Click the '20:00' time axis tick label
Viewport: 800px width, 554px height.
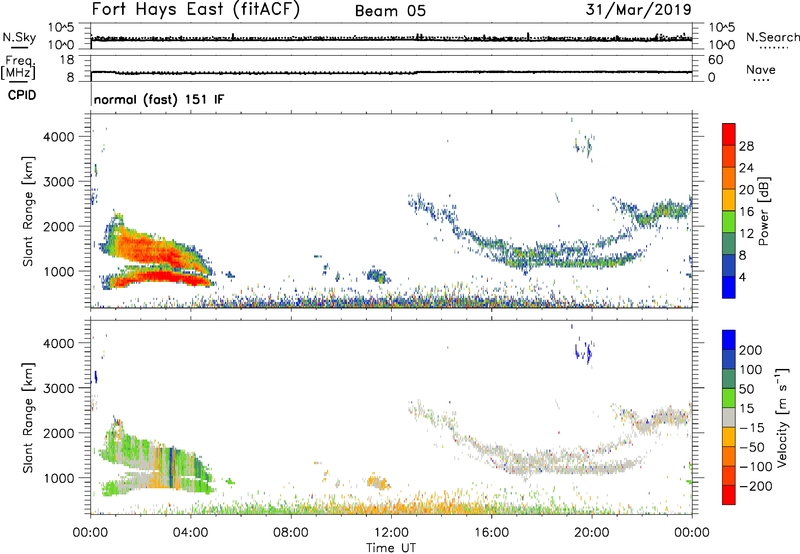point(592,533)
